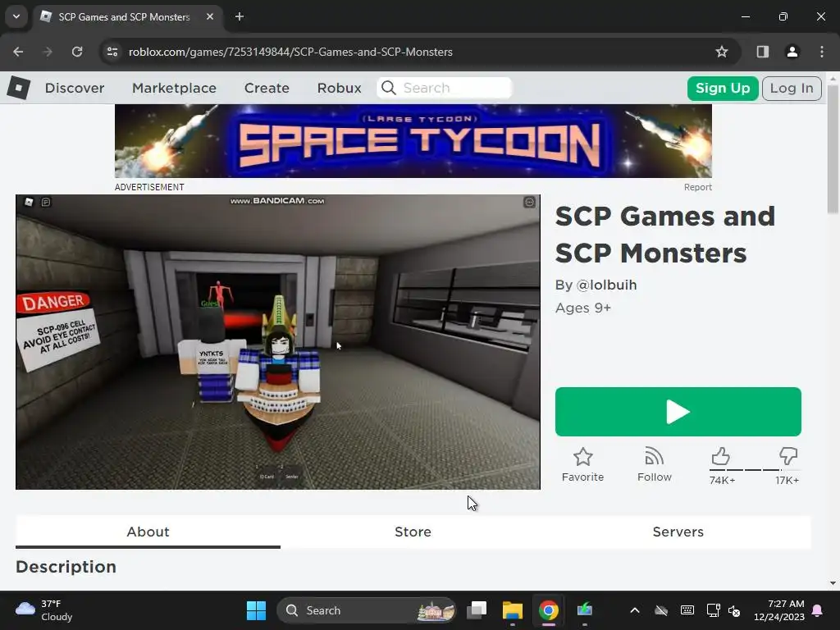Click the search magnifier icon in Roblox
This screenshot has width=840, height=630.
(x=389, y=88)
